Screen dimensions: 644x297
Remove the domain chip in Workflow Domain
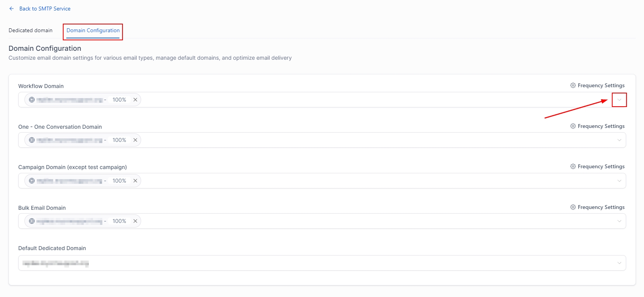(x=135, y=100)
